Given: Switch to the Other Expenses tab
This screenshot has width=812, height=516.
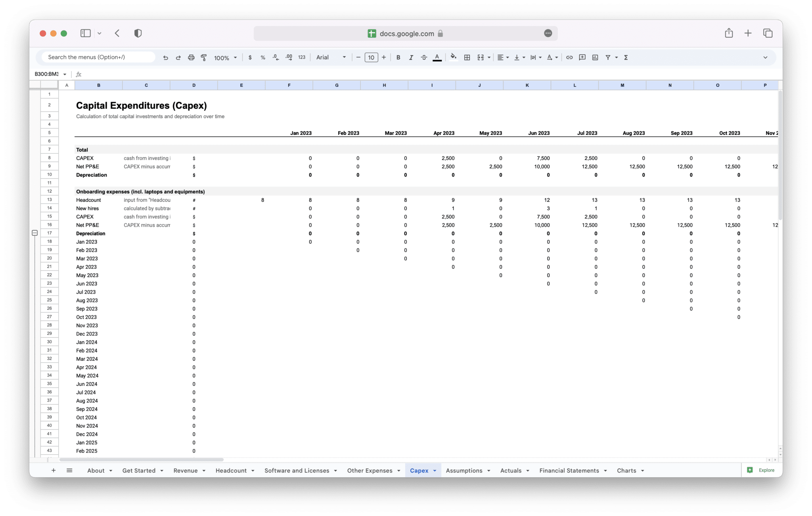Looking at the screenshot, I should [370, 470].
